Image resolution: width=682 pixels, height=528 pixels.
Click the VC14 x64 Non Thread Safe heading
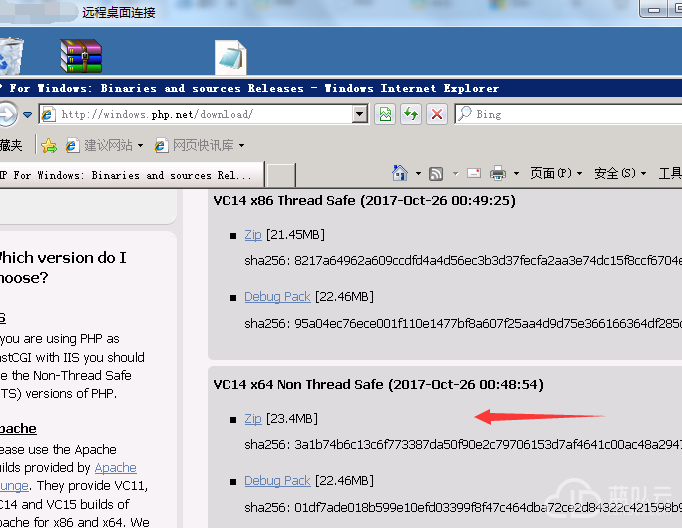click(378, 384)
